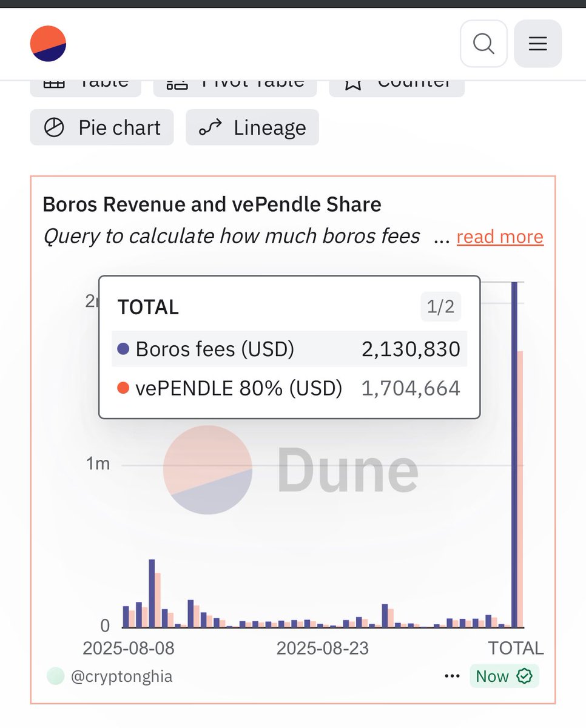Click the orange vePENDLE legend dot
This screenshot has height=728, width=586.
pyautogui.click(x=123, y=388)
